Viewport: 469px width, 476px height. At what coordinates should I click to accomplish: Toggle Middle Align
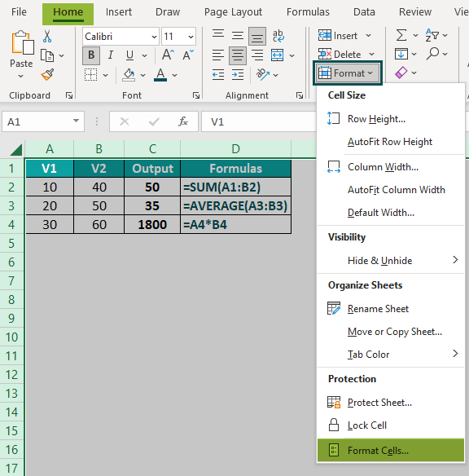pyautogui.click(x=238, y=36)
